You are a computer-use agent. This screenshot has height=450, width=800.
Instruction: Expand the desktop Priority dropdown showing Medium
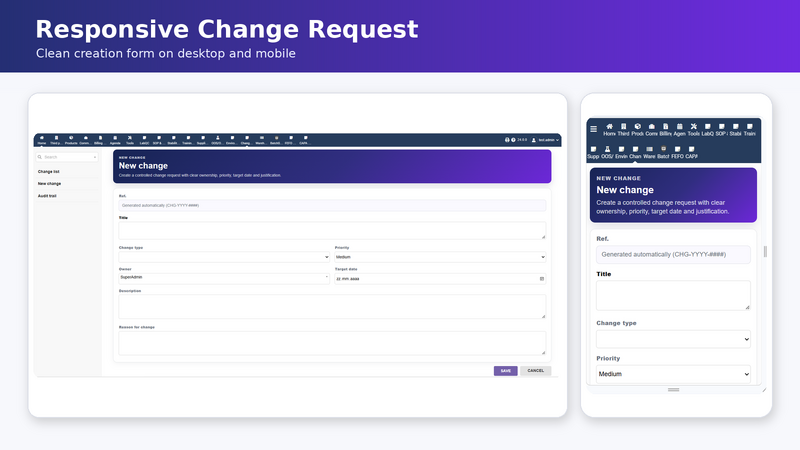(440, 257)
